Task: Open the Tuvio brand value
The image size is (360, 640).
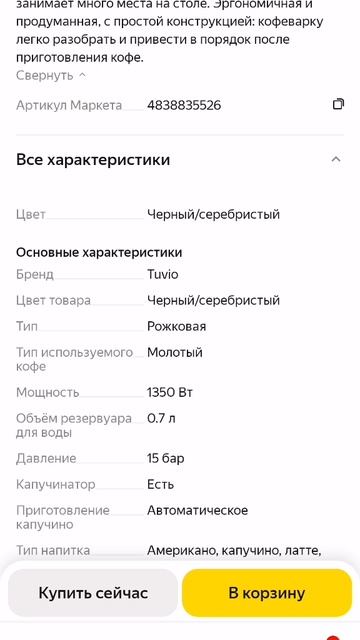Action: 162,274
